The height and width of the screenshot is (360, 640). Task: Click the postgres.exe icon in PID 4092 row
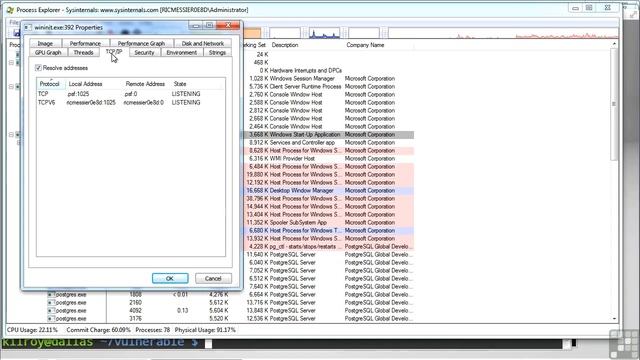pyautogui.click(x=51, y=311)
